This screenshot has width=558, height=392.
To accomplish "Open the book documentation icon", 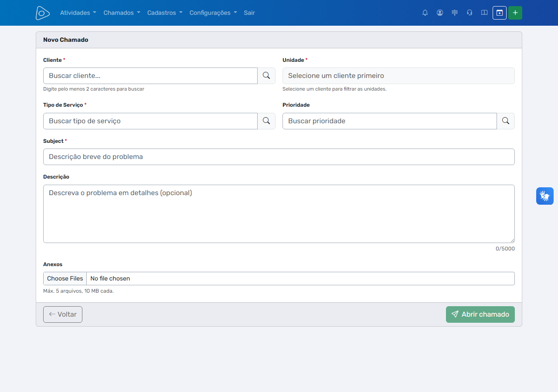I will pos(484,13).
